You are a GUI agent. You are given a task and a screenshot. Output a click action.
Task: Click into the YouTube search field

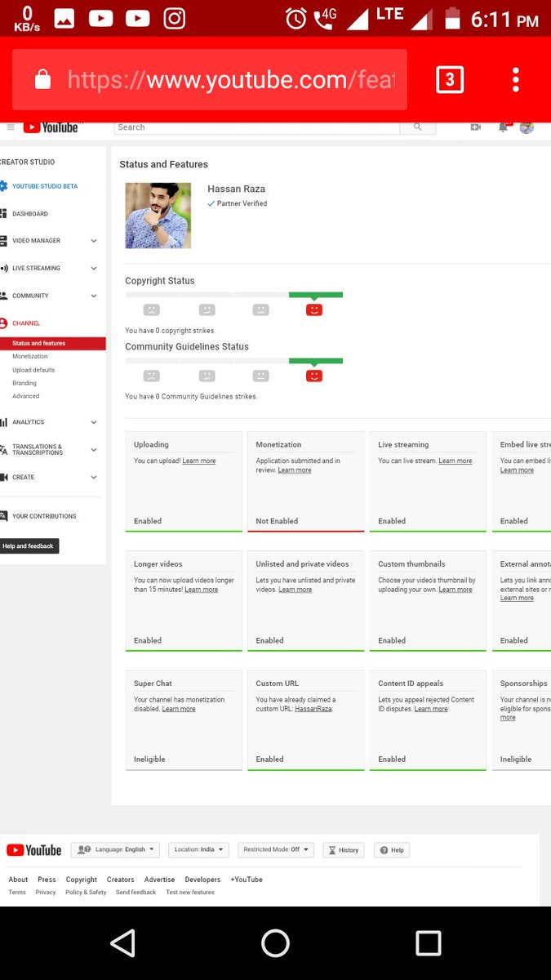(x=257, y=127)
